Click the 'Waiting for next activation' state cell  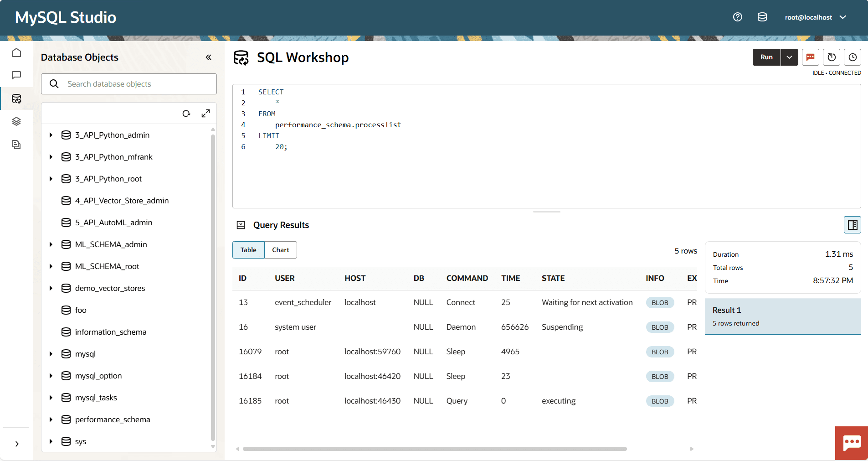click(x=587, y=302)
